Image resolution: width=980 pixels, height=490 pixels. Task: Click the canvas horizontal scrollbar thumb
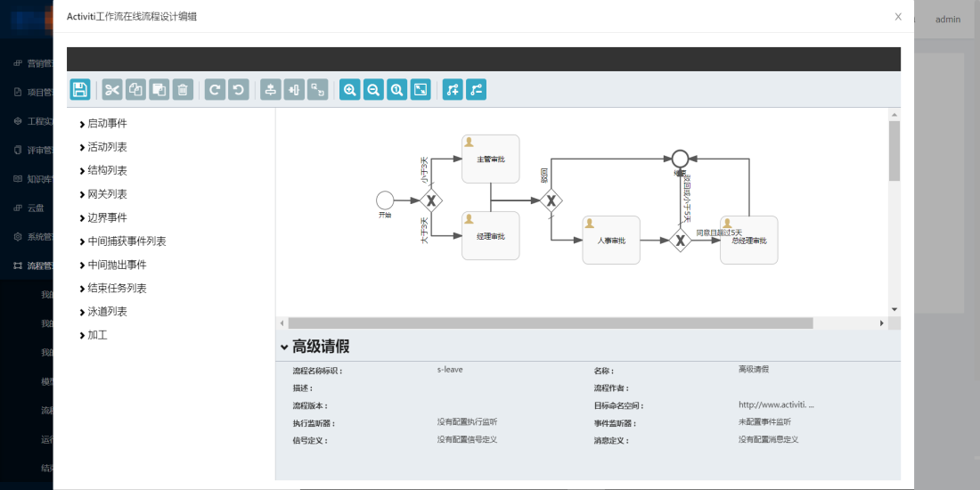point(550,323)
